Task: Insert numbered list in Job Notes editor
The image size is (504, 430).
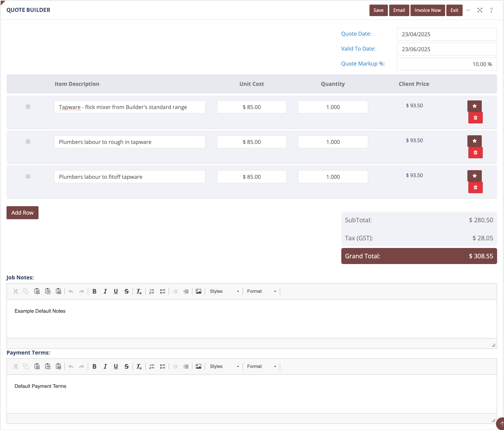Action: click(x=152, y=291)
